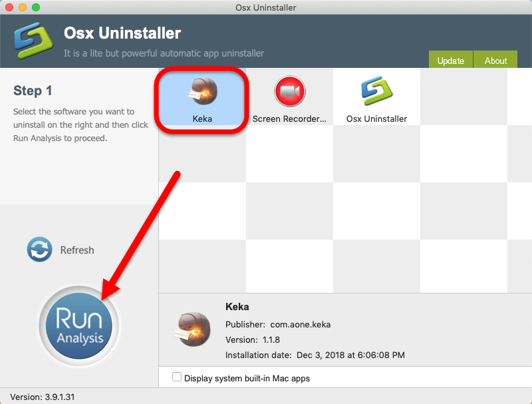Viewport: 532px width, 404px height.
Task: Enable Display system built-in Mac apps checkbox
Action: coord(177,377)
